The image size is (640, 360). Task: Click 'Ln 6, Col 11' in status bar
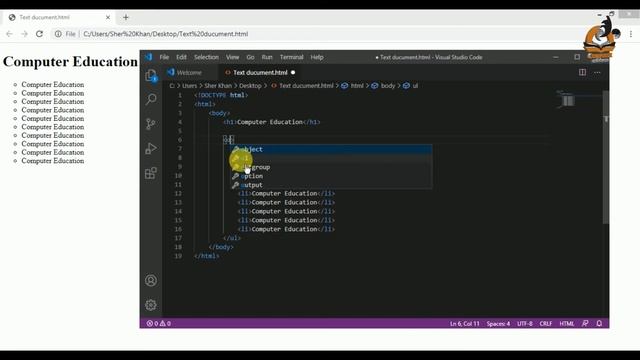point(464,323)
